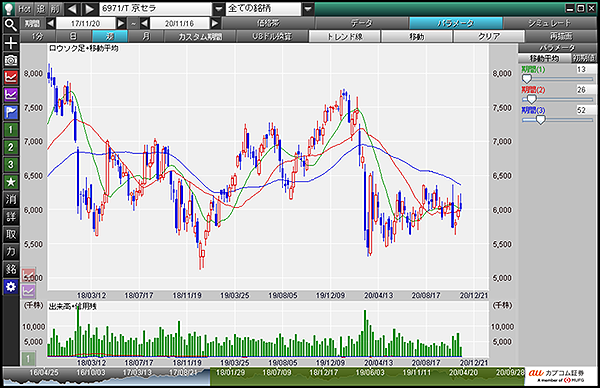Take a chart snapshot with camera icon

click(11, 60)
